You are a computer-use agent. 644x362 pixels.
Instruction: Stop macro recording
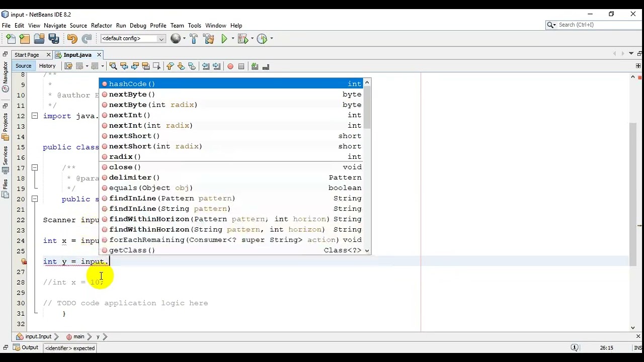point(241,66)
